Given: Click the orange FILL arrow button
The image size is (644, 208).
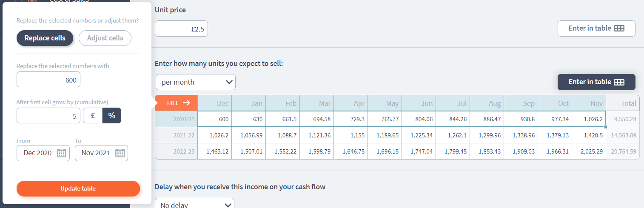Looking at the screenshot, I should pos(176,103).
